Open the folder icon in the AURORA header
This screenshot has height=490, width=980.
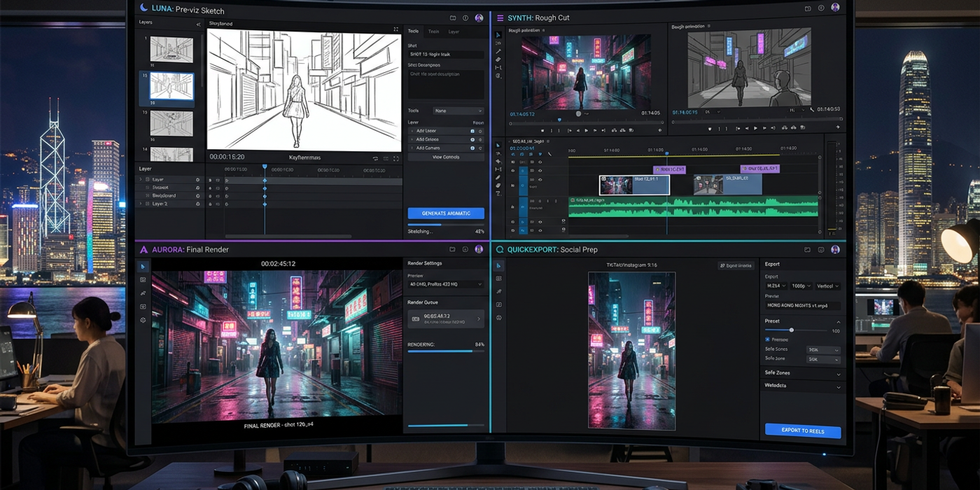(x=453, y=249)
